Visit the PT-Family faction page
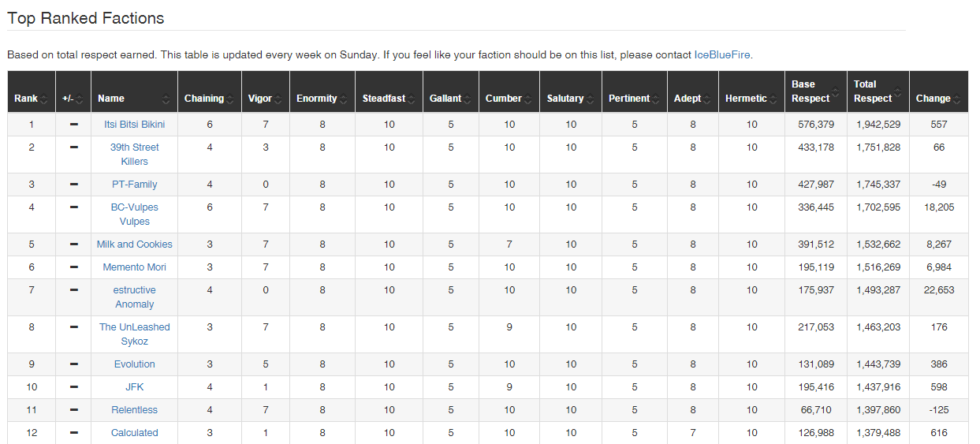The image size is (980, 444). (x=134, y=185)
